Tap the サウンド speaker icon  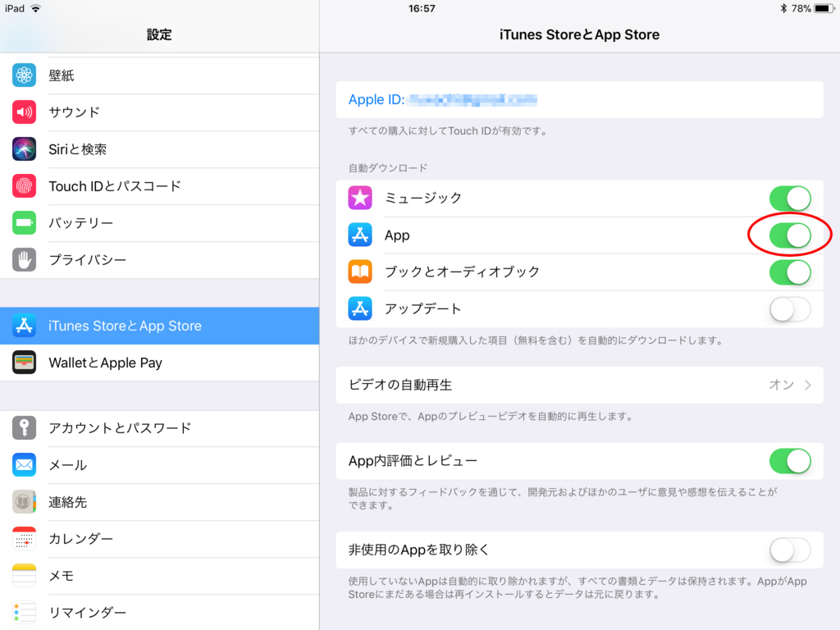tap(24, 112)
